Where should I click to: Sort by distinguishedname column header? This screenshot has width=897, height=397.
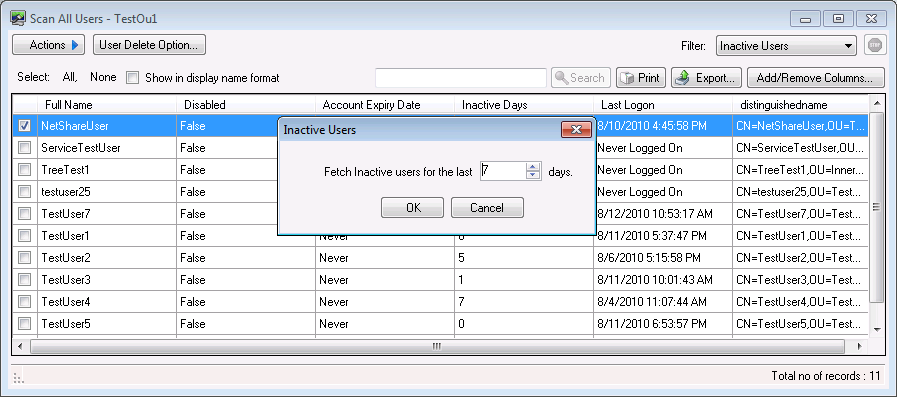tap(800, 105)
